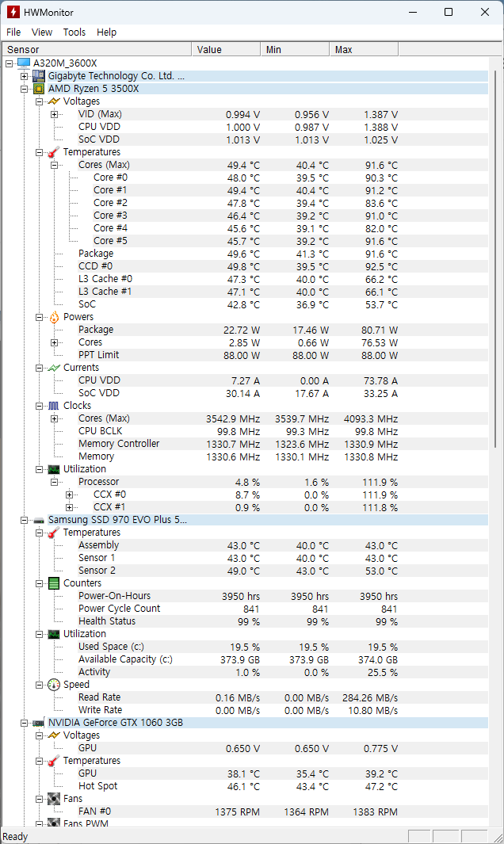The height and width of the screenshot is (844, 504).
Task: Click the HWMonitor lightning app icon
Action: pos(13,12)
